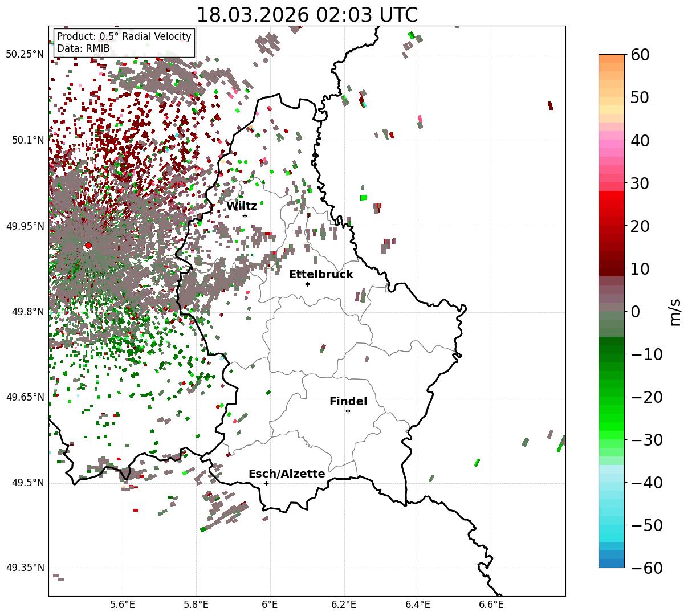Screen dimensions: 688x616
Task: Click the colorbar tick label '30'
Action: tap(641, 183)
